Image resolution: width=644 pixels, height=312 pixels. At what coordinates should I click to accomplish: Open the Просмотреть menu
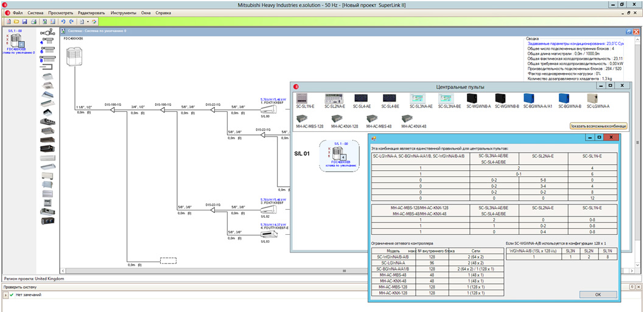[x=60, y=13]
